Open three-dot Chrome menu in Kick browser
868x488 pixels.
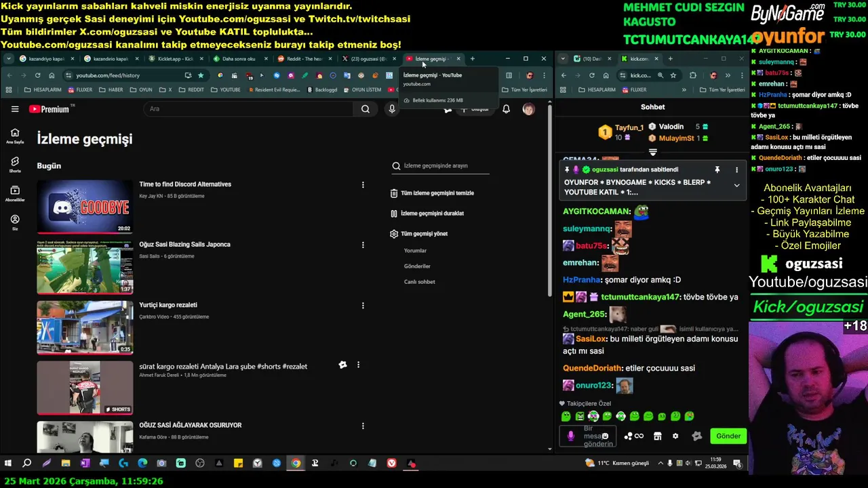[x=741, y=75]
